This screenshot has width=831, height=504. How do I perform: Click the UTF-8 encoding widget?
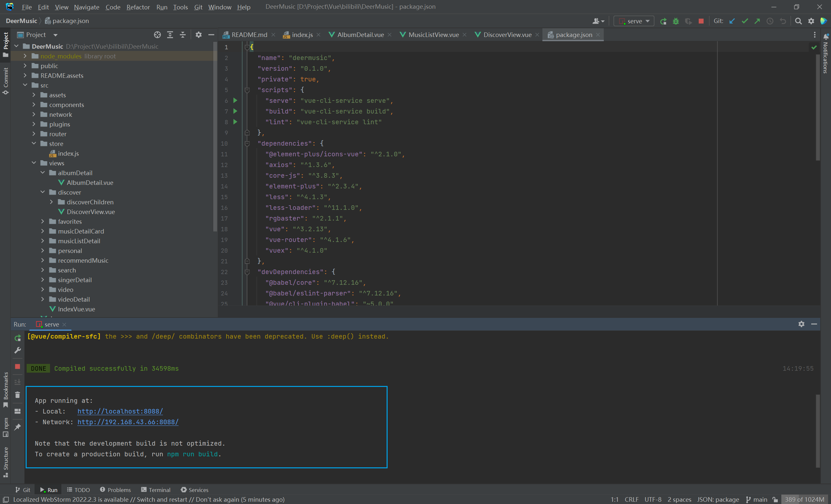tap(653, 499)
